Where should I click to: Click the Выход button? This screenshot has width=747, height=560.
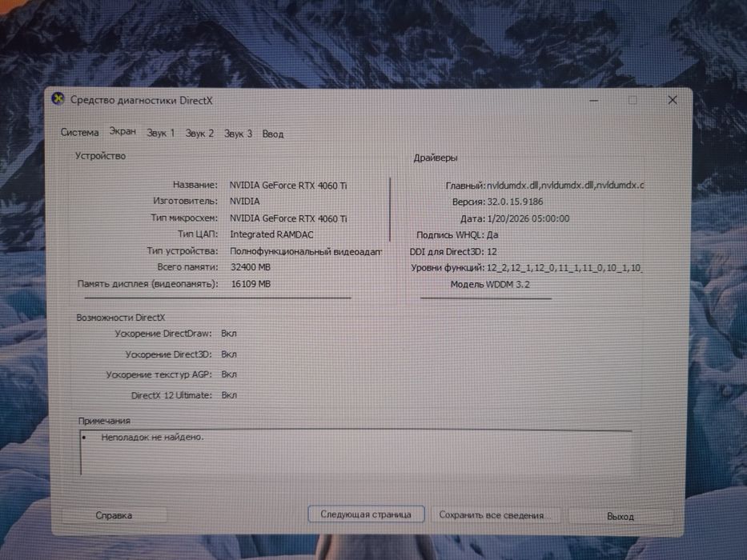(x=620, y=516)
